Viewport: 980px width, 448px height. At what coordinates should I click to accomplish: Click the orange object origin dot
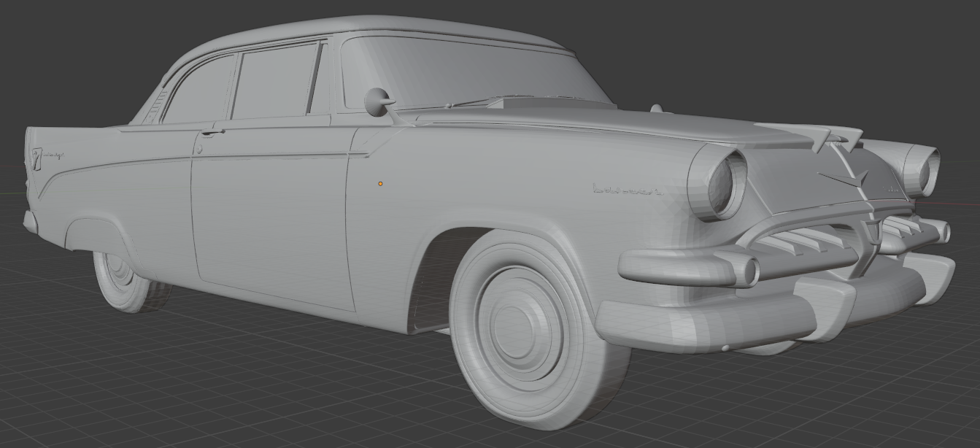[380, 184]
